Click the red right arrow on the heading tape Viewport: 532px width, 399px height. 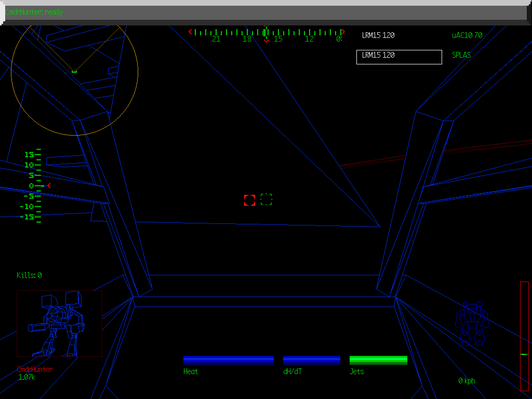(342, 31)
